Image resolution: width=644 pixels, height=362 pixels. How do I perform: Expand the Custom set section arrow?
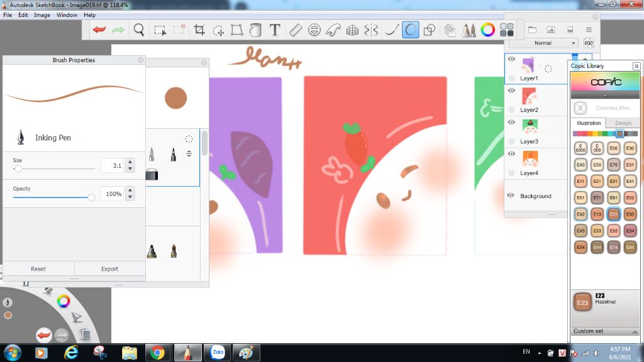pos(635,331)
